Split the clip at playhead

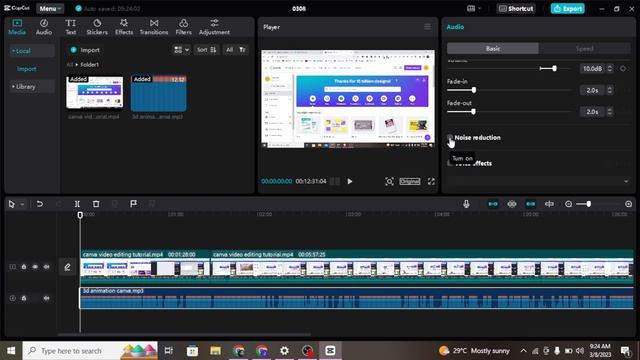click(x=77, y=204)
